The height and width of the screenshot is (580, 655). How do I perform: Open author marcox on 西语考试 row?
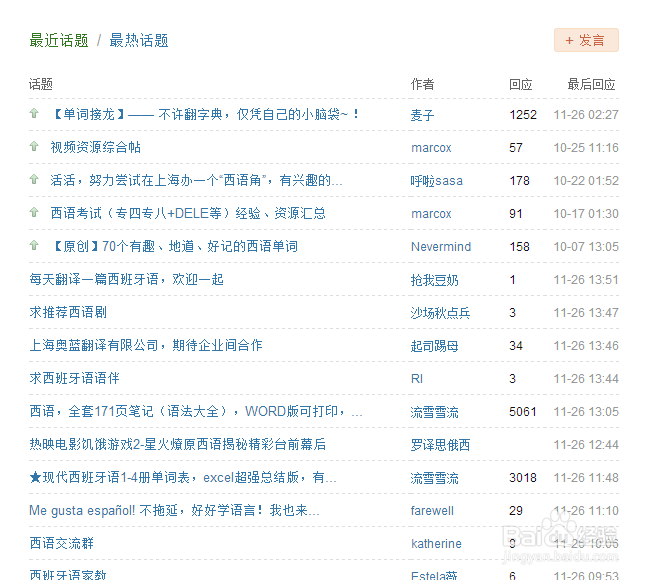coord(431,214)
